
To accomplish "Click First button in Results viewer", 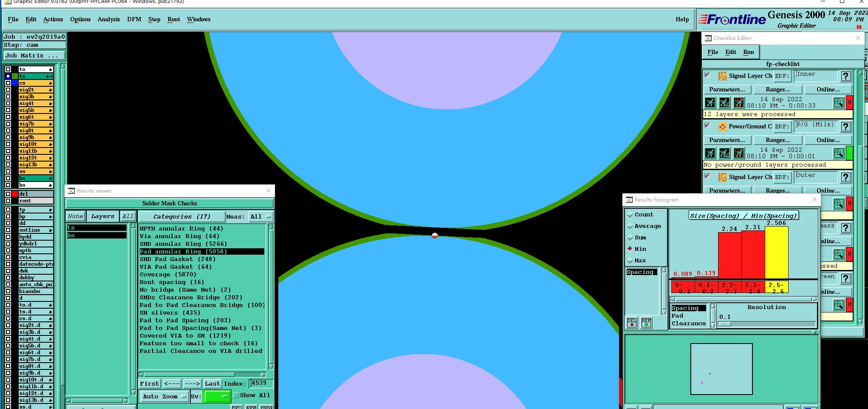I will (150, 384).
